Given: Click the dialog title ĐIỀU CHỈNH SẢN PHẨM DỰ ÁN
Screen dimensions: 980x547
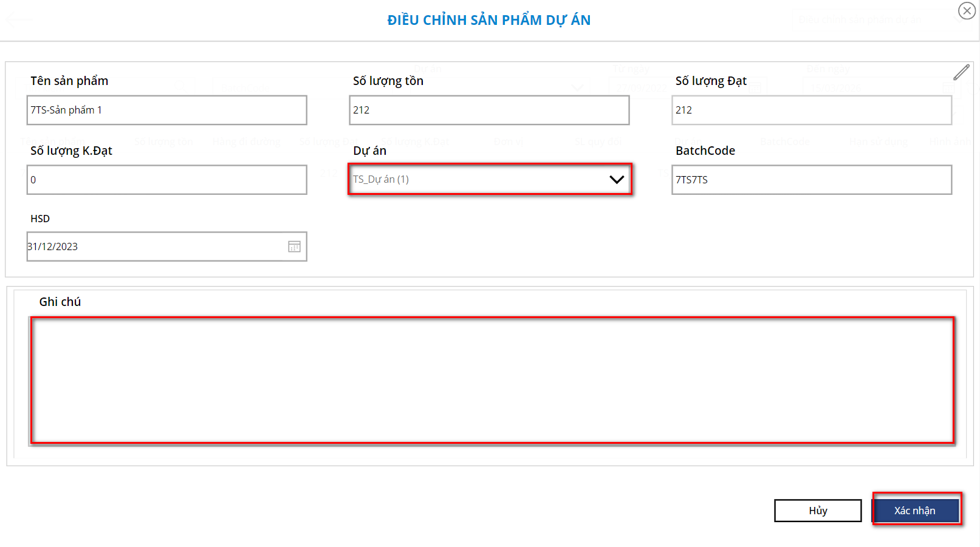Looking at the screenshot, I should click(x=489, y=20).
